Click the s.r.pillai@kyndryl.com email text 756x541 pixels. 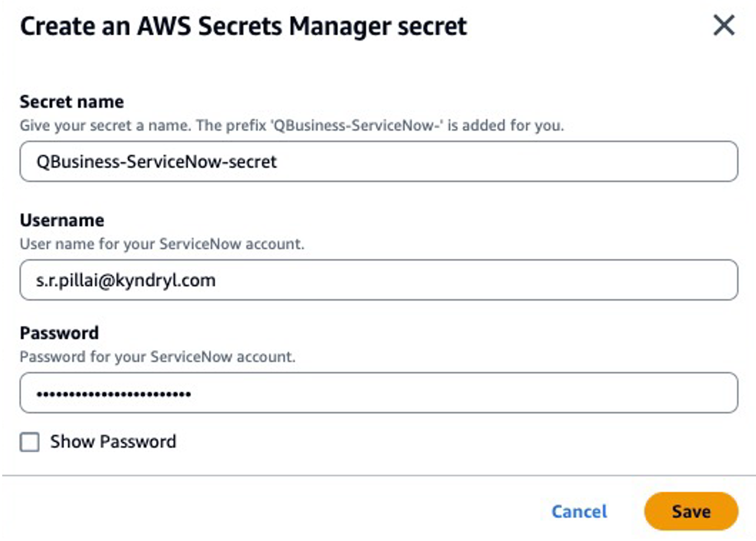[126, 280]
